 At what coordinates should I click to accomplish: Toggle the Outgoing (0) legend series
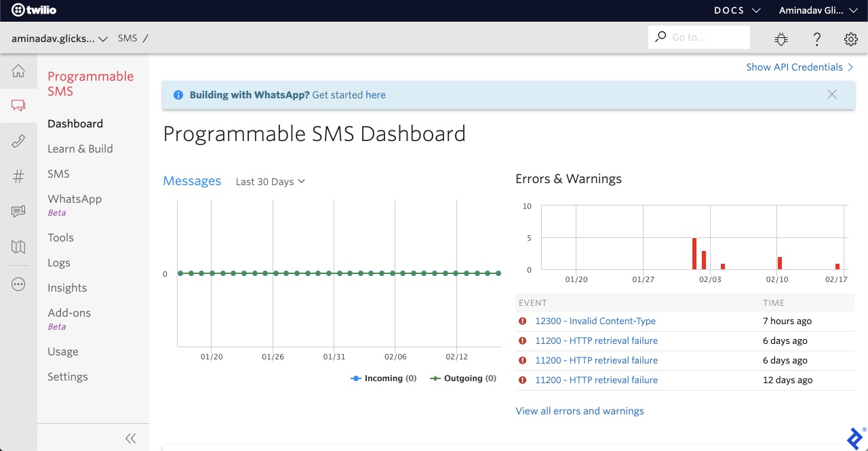coord(463,378)
